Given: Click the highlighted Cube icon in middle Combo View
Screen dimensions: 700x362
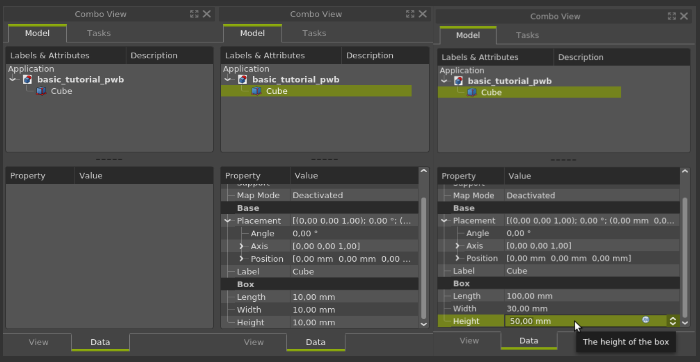Looking at the screenshot, I should (256, 91).
